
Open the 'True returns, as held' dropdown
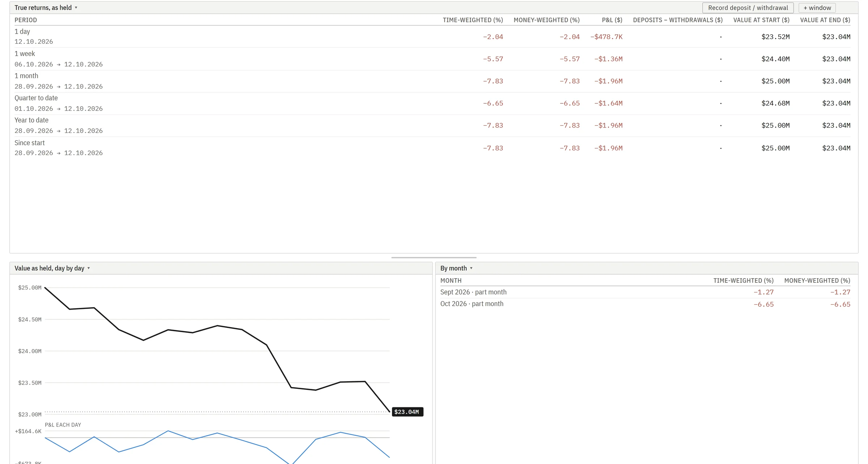tap(46, 8)
